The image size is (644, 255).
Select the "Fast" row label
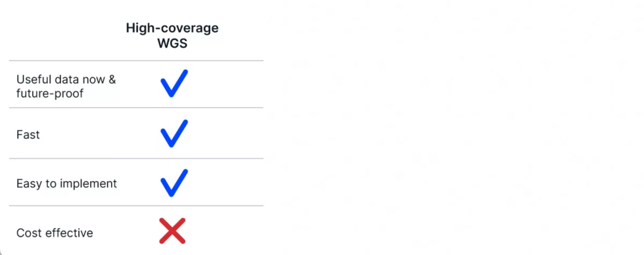[x=28, y=134]
